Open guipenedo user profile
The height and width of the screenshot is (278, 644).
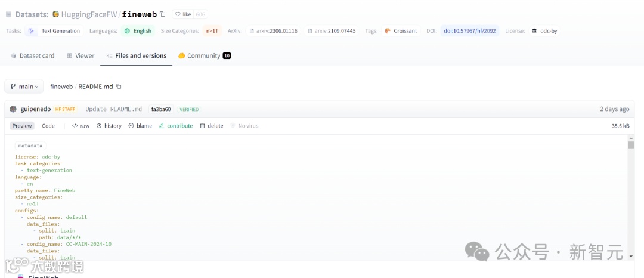[35, 109]
